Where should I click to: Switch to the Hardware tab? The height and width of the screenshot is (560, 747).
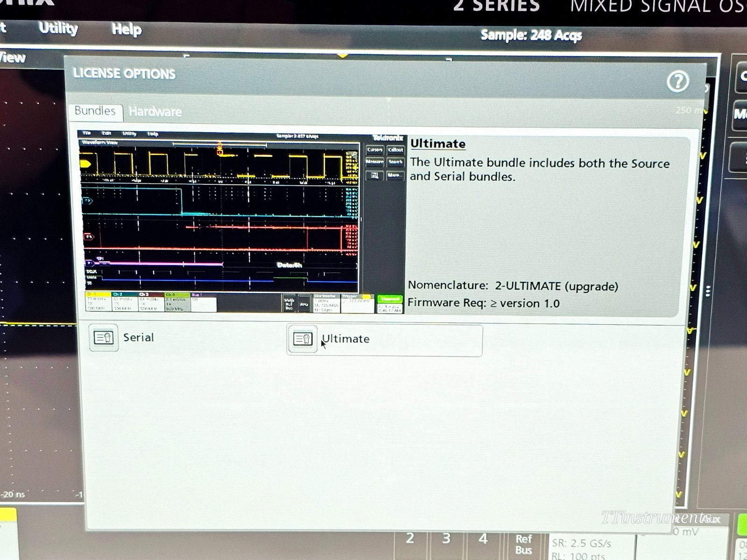pos(155,112)
